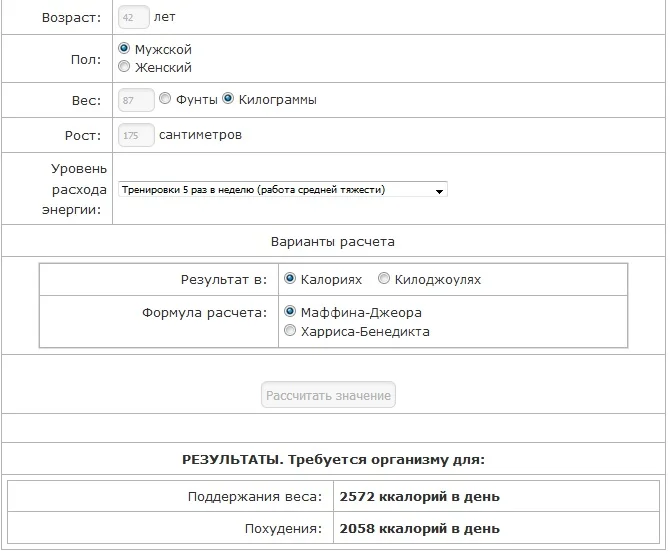This screenshot has width=670, height=557.
Task: Click the height input field
Action: coord(135,135)
